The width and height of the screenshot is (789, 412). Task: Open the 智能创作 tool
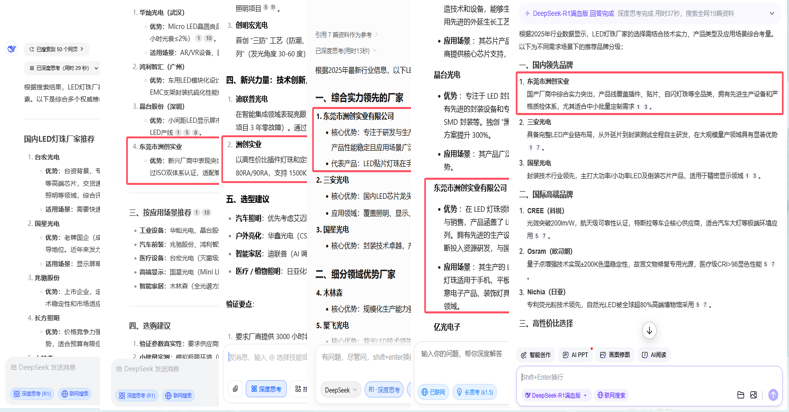pyautogui.click(x=536, y=355)
